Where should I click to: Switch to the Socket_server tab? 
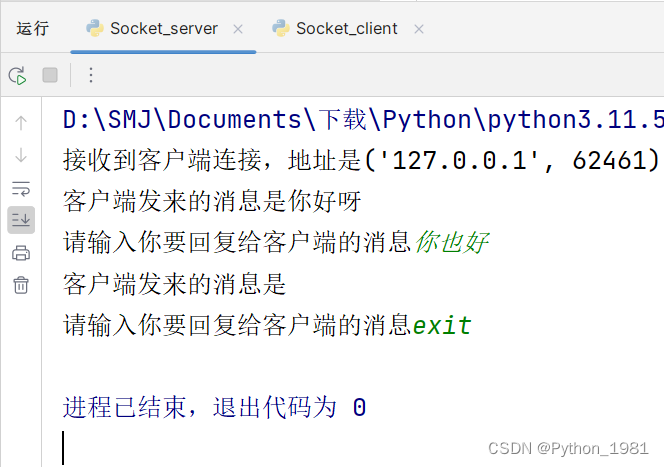[x=164, y=29]
